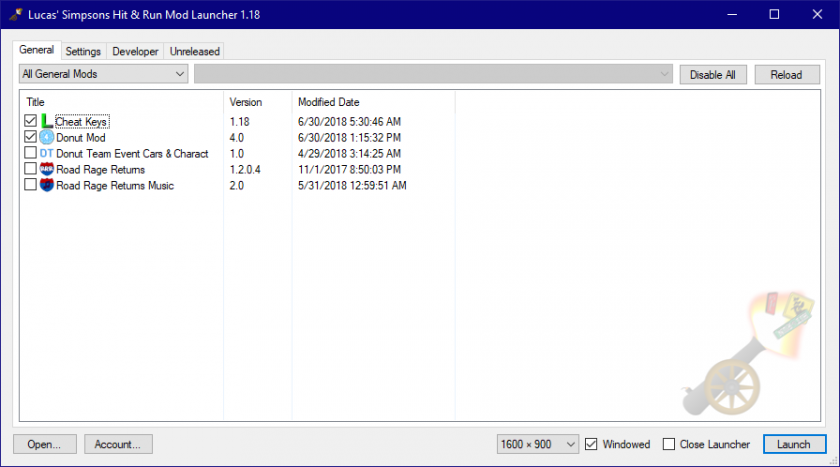
Task: Enable the Close Launcher checkbox
Action: click(669, 444)
